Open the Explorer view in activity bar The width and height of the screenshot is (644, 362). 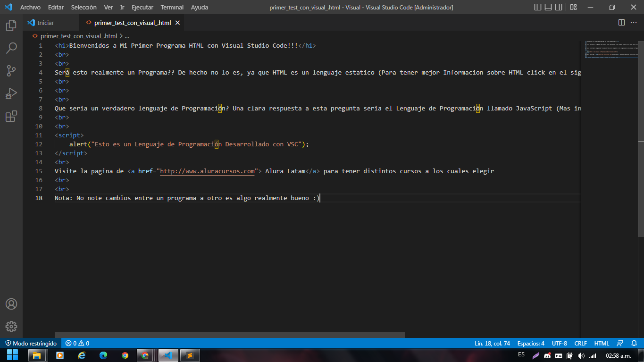pos(11,25)
